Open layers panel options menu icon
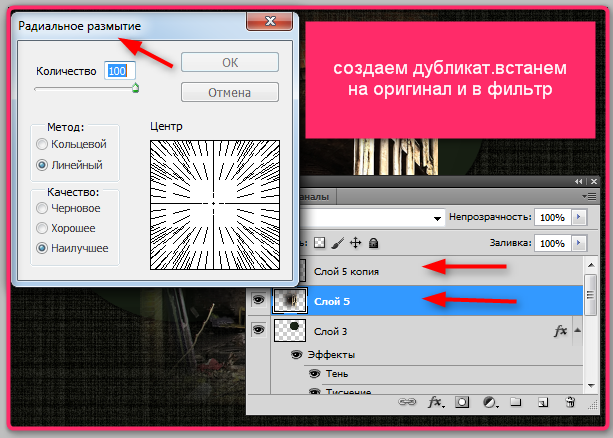Screen dimensions: 613x438 pyautogui.click(x=590, y=196)
